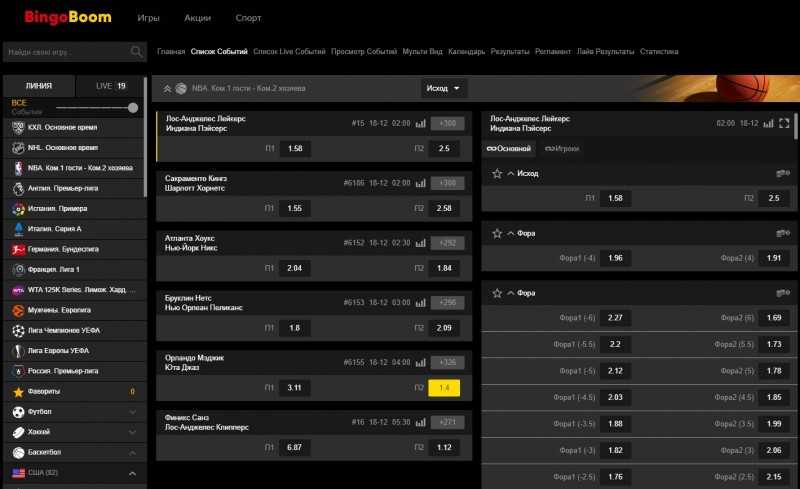The image size is (800, 489).
Task: Collapse the Баскетбол sport section
Action: tap(132, 453)
